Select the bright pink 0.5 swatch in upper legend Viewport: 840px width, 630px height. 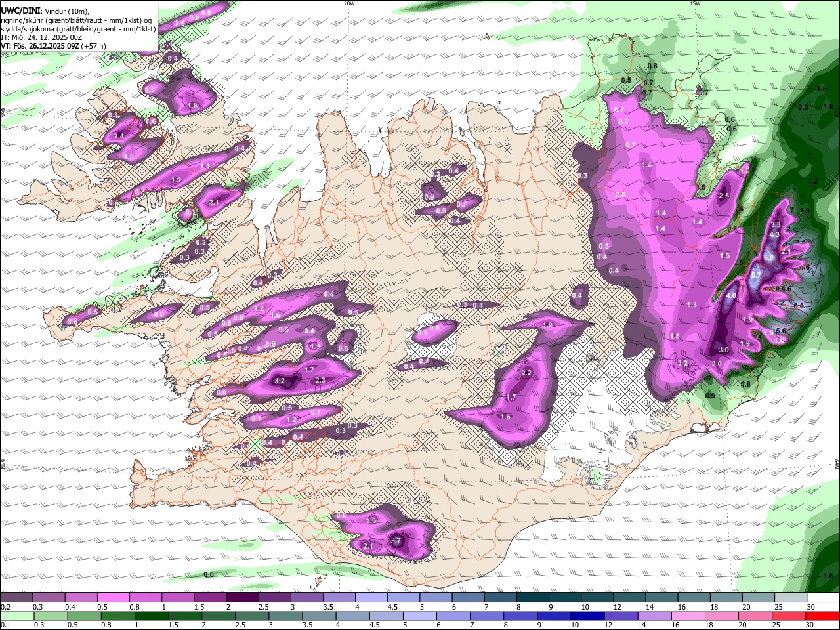pos(113,598)
